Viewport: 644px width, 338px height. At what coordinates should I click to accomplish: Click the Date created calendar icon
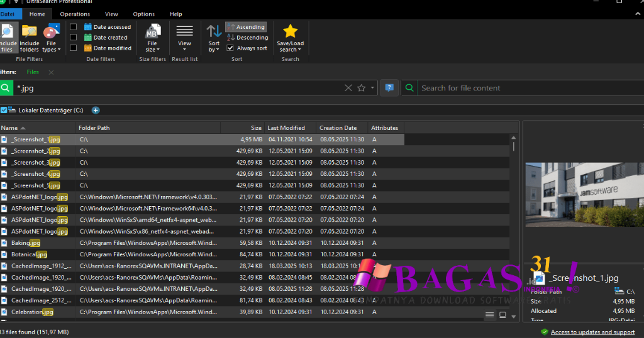coord(88,37)
